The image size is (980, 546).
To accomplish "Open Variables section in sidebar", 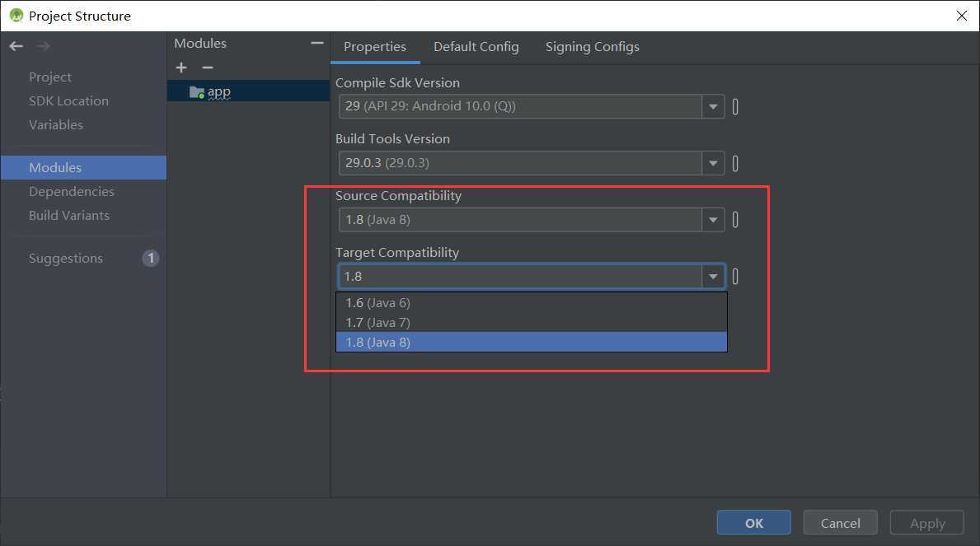I will [x=55, y=124].
